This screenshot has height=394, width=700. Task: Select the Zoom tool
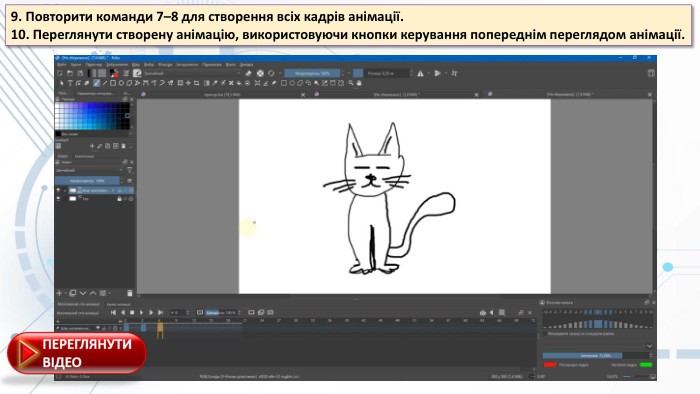[350, 83]
